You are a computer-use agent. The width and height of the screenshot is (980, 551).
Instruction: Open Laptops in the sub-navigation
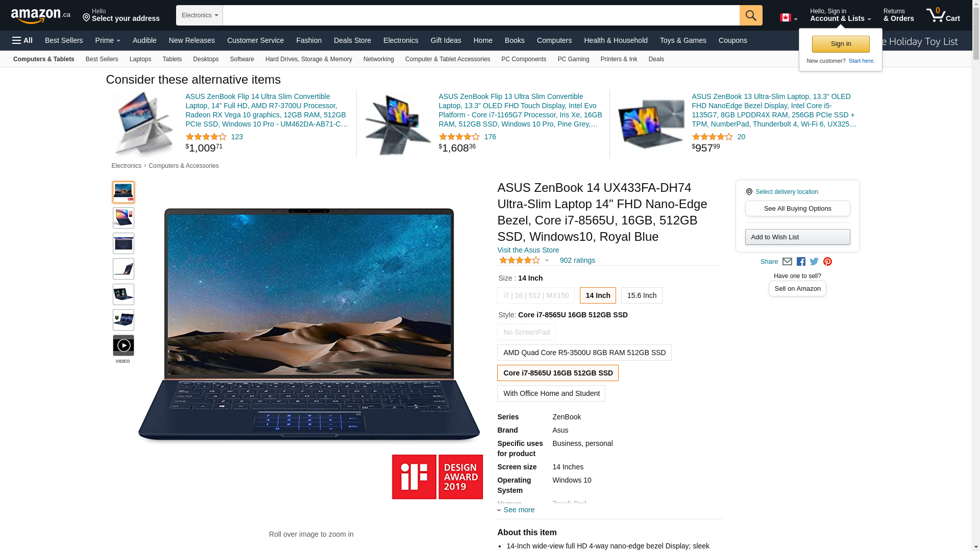coord(140,59)
